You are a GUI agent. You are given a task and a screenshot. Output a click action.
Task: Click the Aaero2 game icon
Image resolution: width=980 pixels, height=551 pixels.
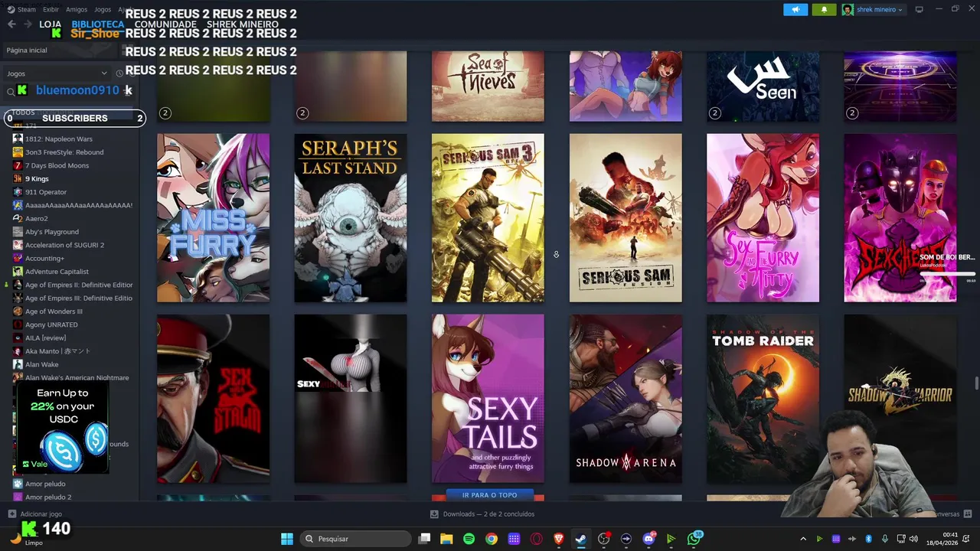pyautogui.click(x=18, y=218)
